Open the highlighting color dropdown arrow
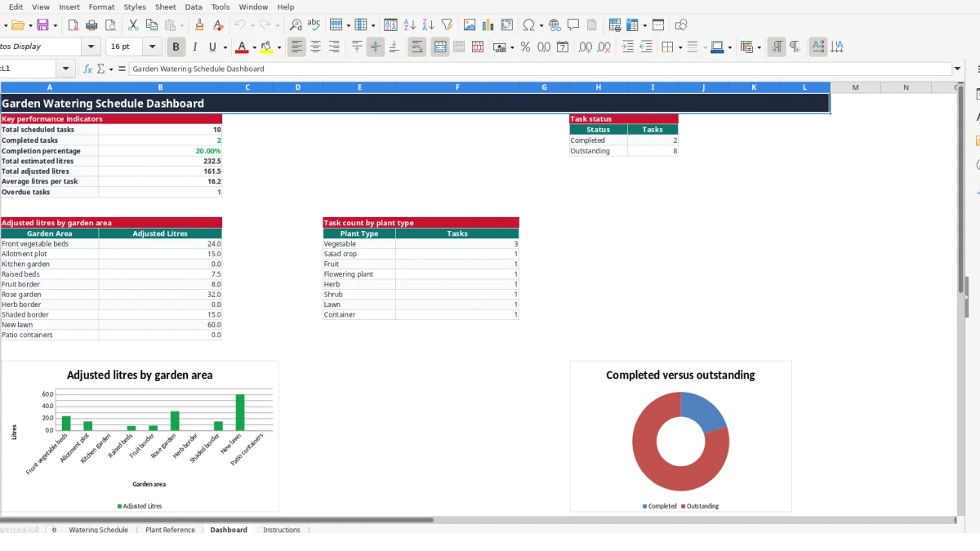The image size is (980, 551). tap(279, 47)
